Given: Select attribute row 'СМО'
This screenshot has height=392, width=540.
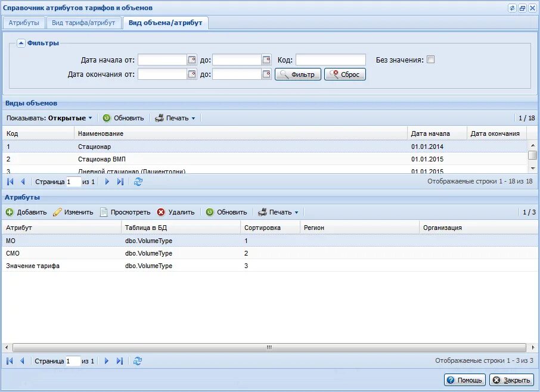Looking at the screenshot, I should 270,253.
